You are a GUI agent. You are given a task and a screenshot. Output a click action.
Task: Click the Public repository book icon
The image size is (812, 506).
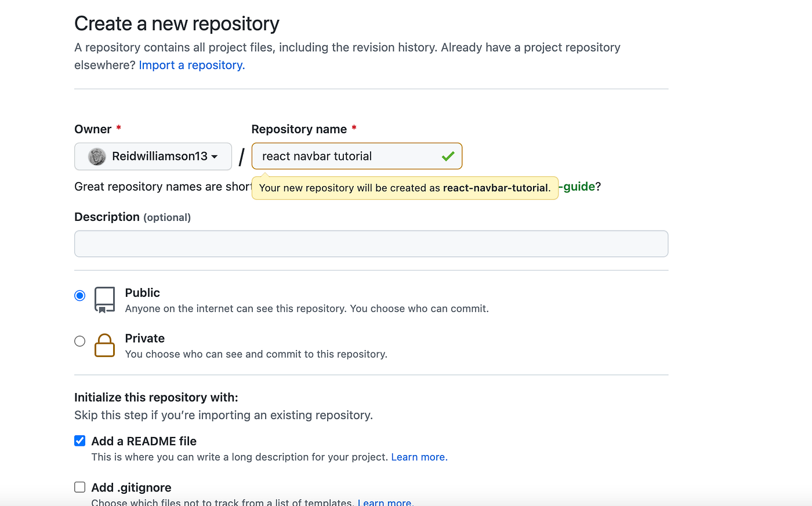point(104,300)
